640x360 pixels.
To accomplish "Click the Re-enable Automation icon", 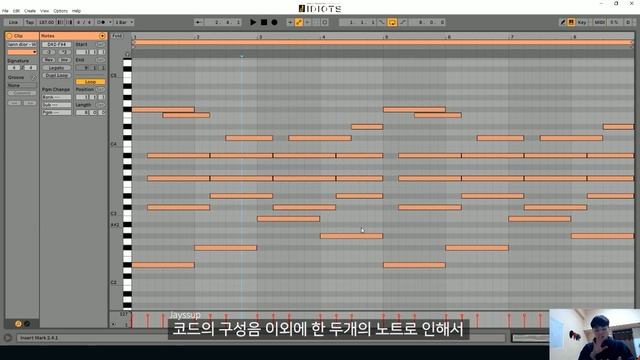I will tap(308, 22).
